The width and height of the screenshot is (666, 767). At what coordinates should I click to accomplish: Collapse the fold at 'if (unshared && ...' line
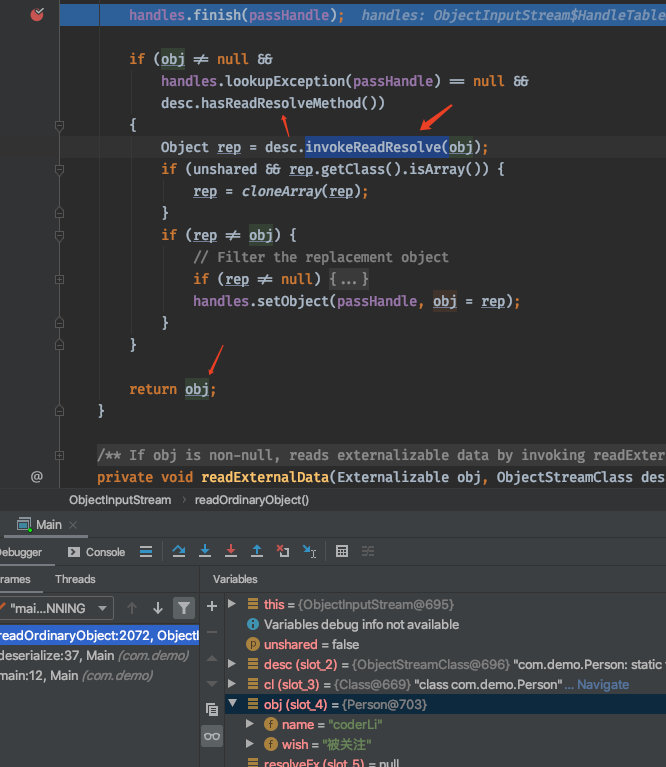click(x=59, y=170)
